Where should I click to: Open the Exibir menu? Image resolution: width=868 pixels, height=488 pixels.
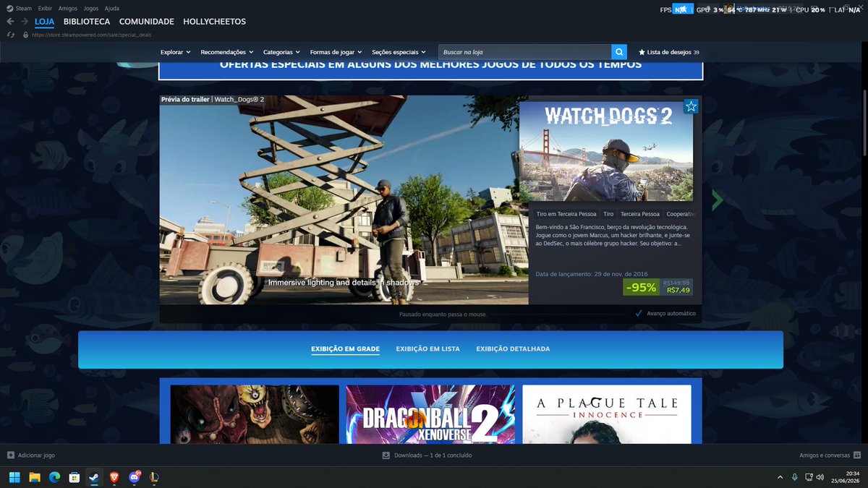coord(45,9)
